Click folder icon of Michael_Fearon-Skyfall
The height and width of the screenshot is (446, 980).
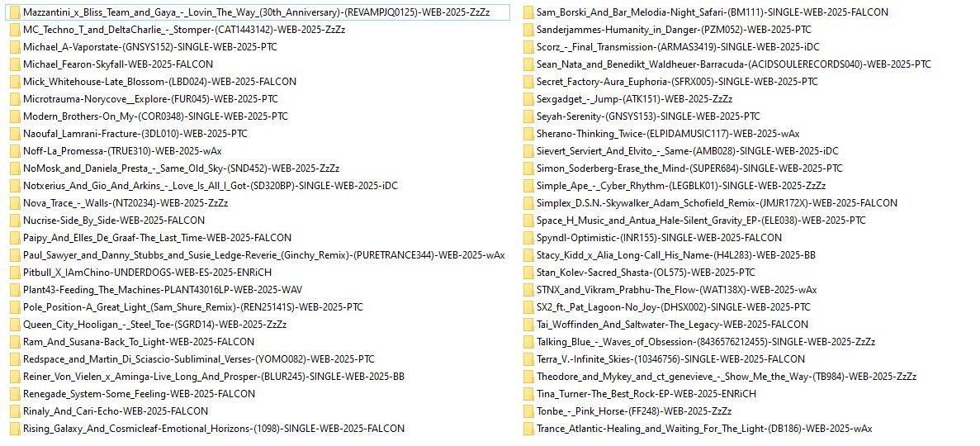tap(14, 64)
